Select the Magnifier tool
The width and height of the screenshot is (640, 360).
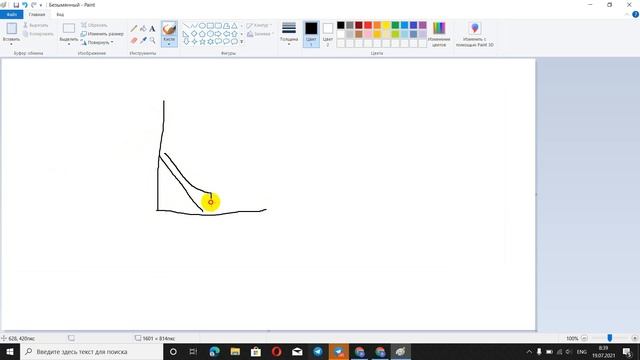coord(152,40)
